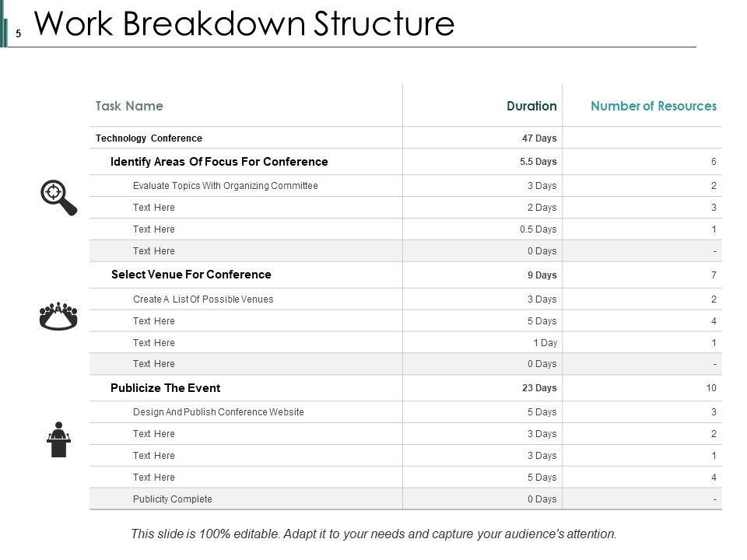Click Design And Publish Conference Website
747x560 pixels.
tap(218, 412)
